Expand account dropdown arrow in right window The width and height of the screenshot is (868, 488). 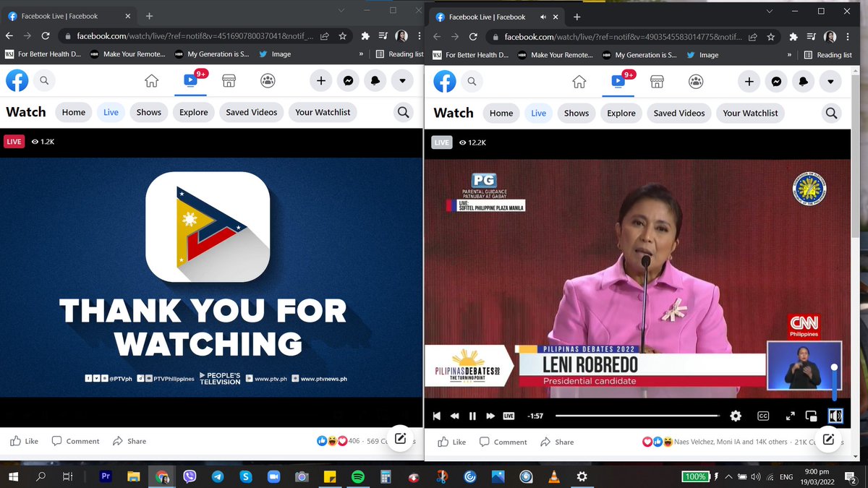click(x=830, y=82)
